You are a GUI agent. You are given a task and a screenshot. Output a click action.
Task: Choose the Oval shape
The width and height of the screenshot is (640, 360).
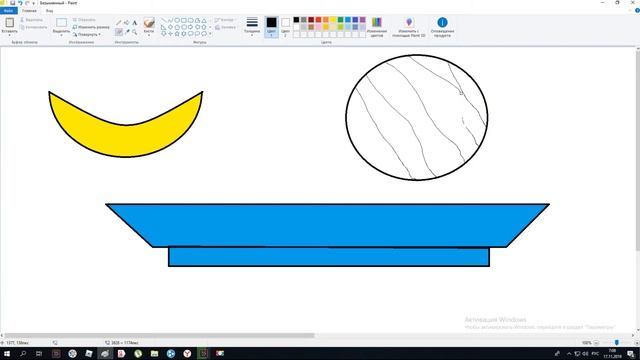(177, 20)
